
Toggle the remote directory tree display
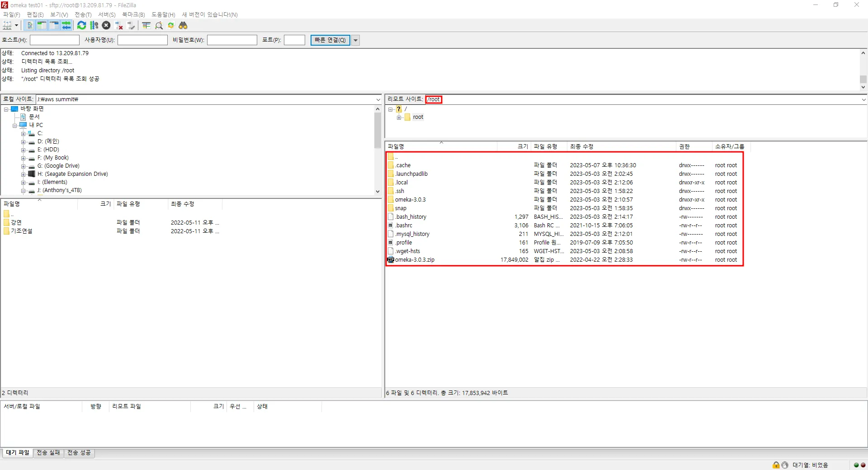[x=54, y=25]
